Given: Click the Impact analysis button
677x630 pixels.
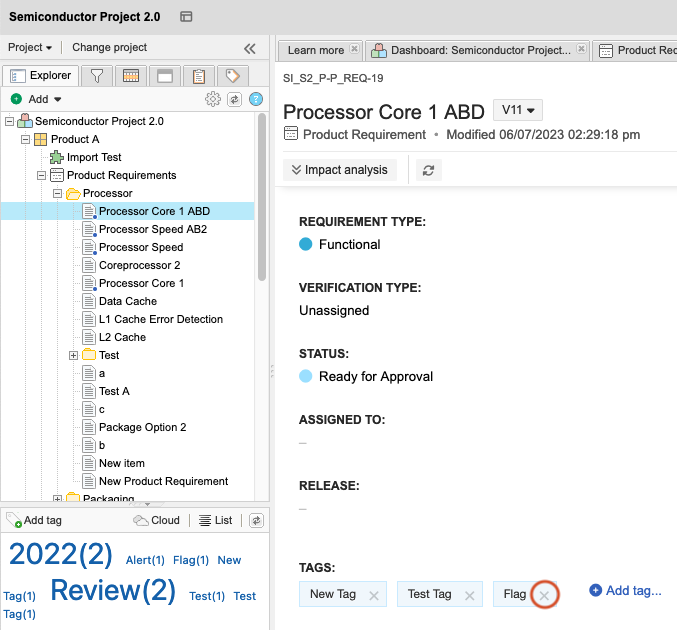Looking at the screenshot, I should click(340, 170).
